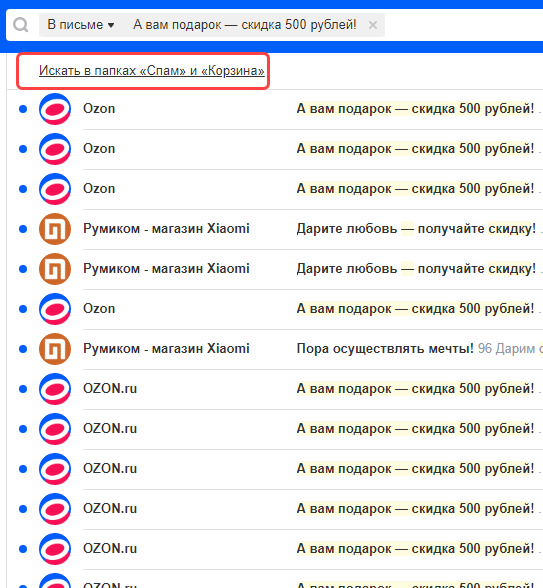Open the subject of the Ozon email between Румиком rows

pos(415,309)
